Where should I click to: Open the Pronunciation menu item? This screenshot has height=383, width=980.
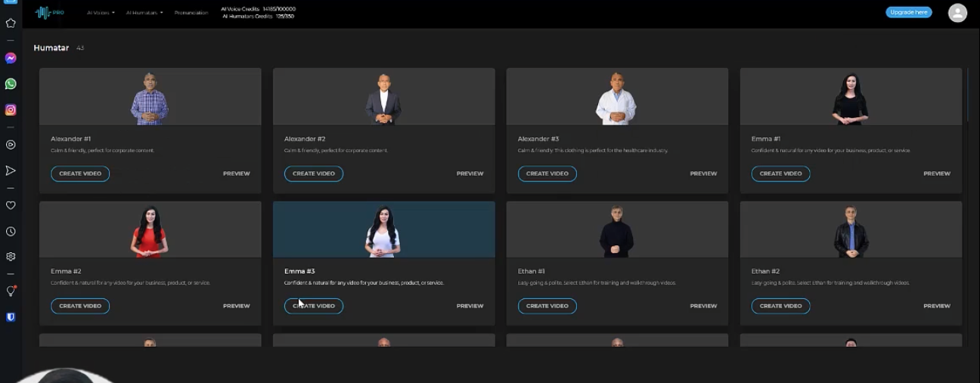point(191,13)
